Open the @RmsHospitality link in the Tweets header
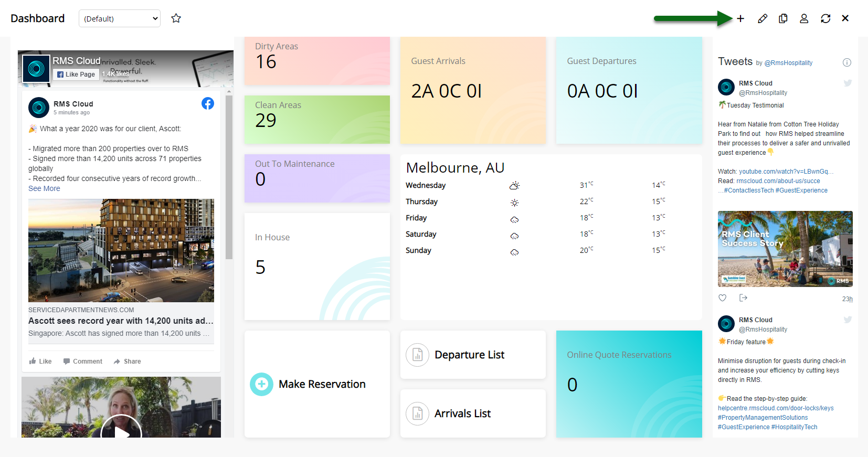Viewport: 868px width, 457px height. (x=788, y=63)
